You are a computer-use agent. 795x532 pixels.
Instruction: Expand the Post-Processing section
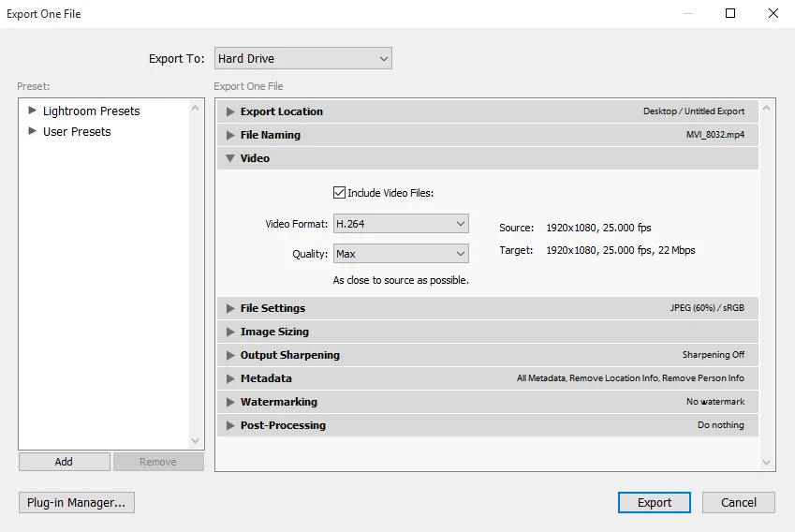point(230,425)
